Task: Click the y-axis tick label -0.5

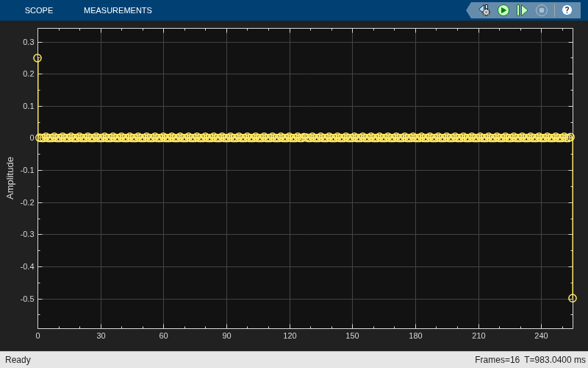Action: click(27, 299)
